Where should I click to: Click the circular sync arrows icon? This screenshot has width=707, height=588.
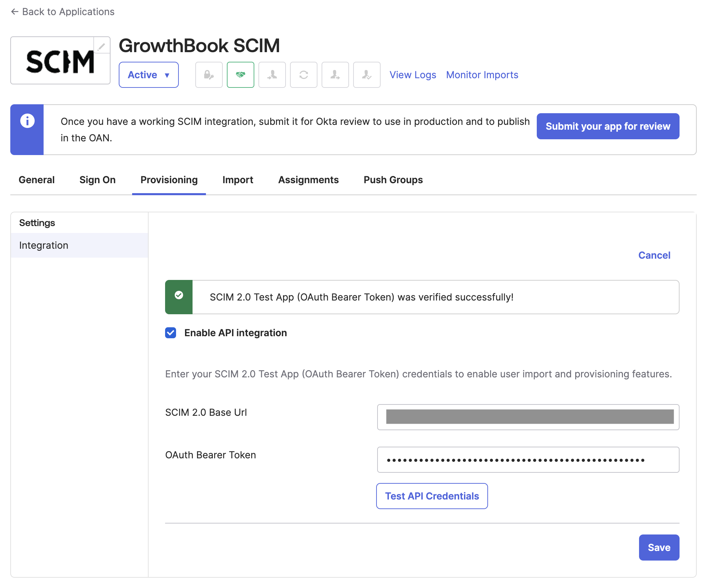point(304,75)
